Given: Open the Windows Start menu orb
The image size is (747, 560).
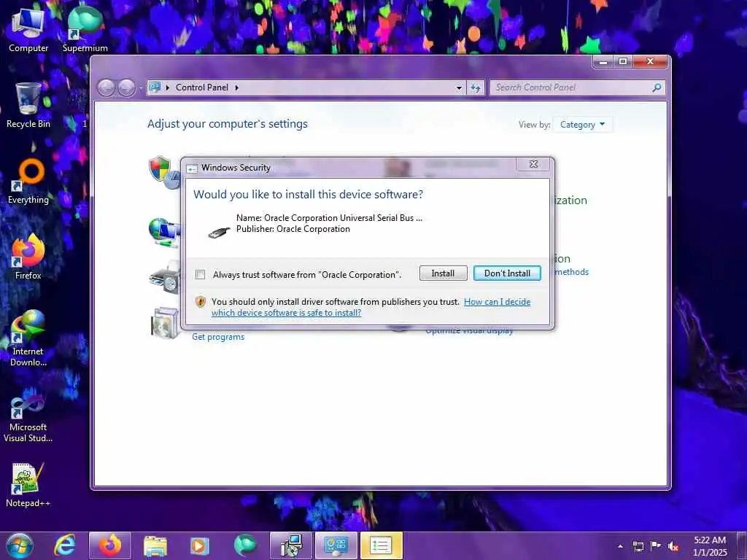Looking at the screenshot, I should tap(20, 545).
